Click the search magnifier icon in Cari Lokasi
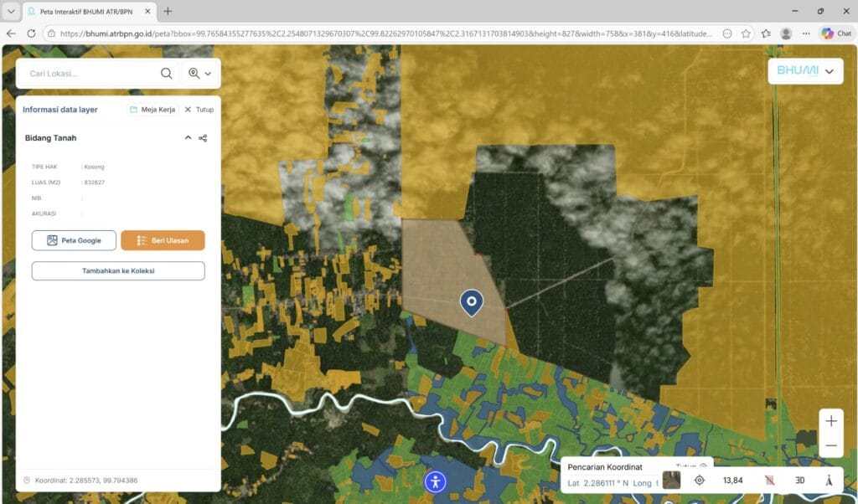Screen dimensions: 858x504 [x=167, y=74]
